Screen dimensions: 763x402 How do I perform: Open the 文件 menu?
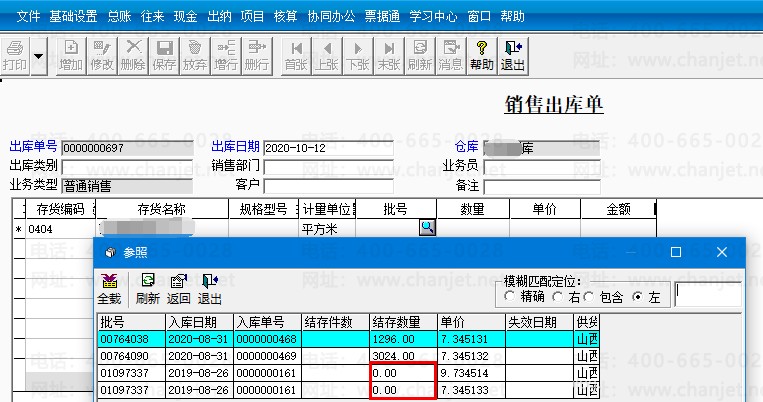point(28,17)
